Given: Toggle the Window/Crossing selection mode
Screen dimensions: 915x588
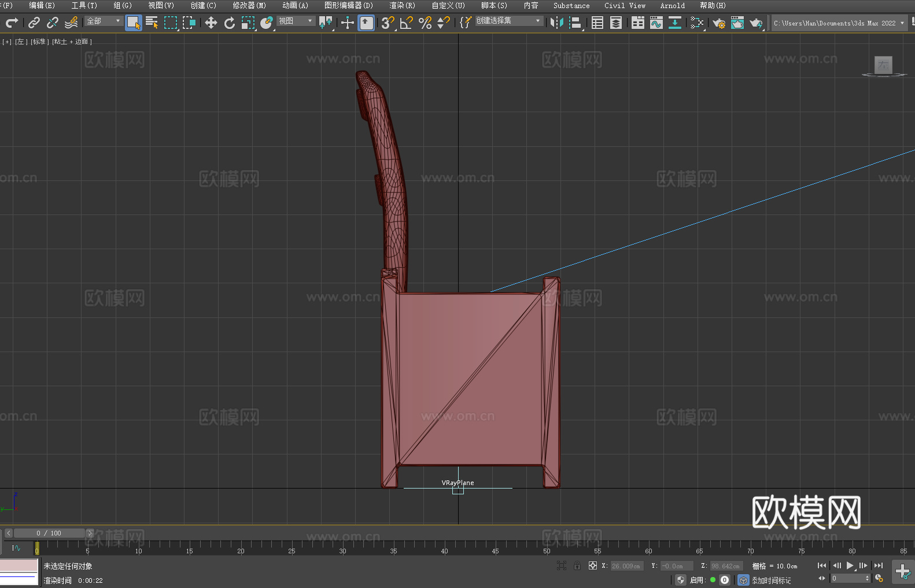Looking at the screenshot, I should (189, 23).
